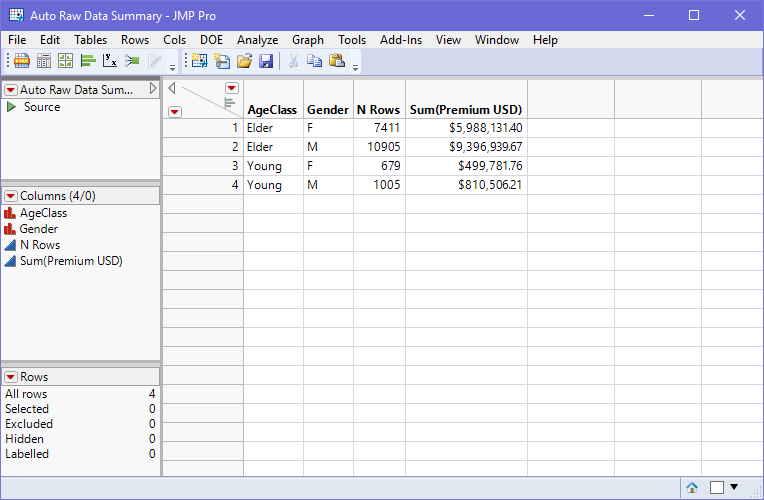Select the Sum(Premium USD) column header
Screen dimensions: 764x500
click(x=466, y=99)
